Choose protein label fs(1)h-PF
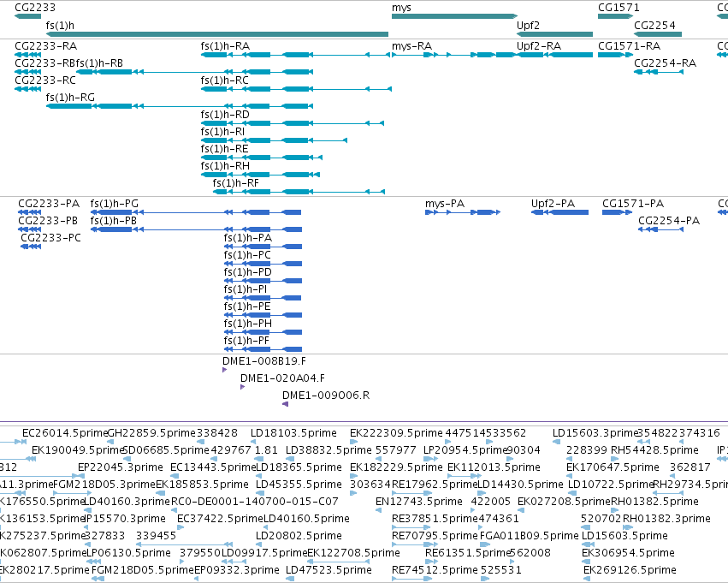This screenshot has width=728, height=583. [x=246, y=341]
